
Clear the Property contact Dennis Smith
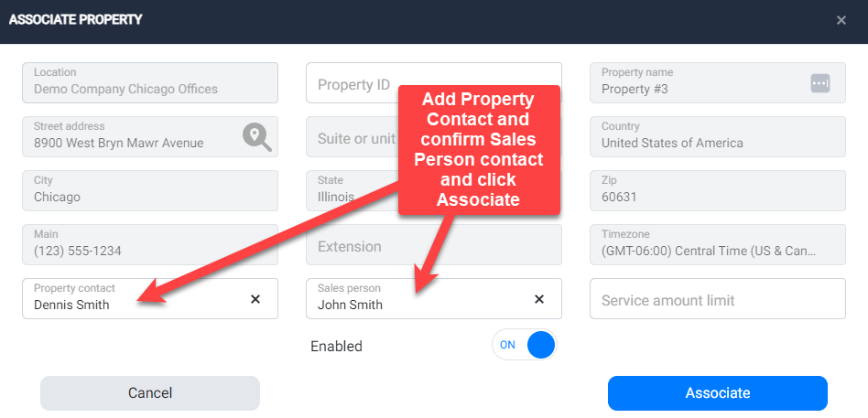coord(255,298)
